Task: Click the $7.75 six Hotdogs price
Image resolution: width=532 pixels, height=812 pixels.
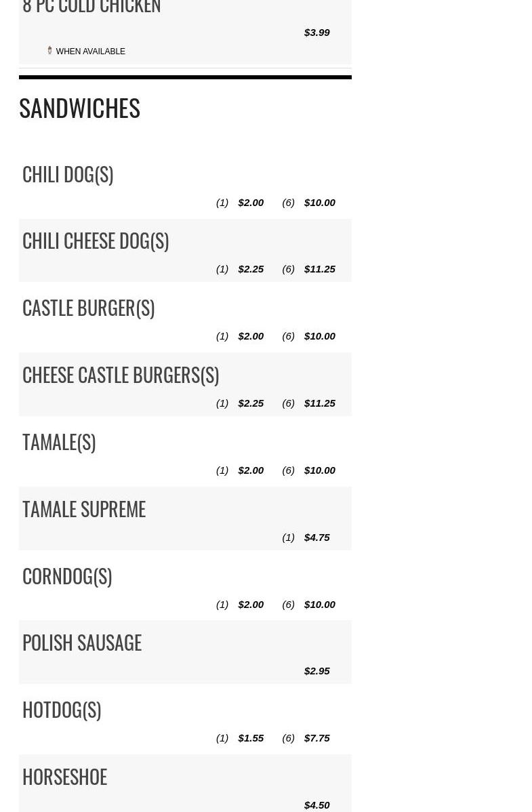Action: click(316, 738)
